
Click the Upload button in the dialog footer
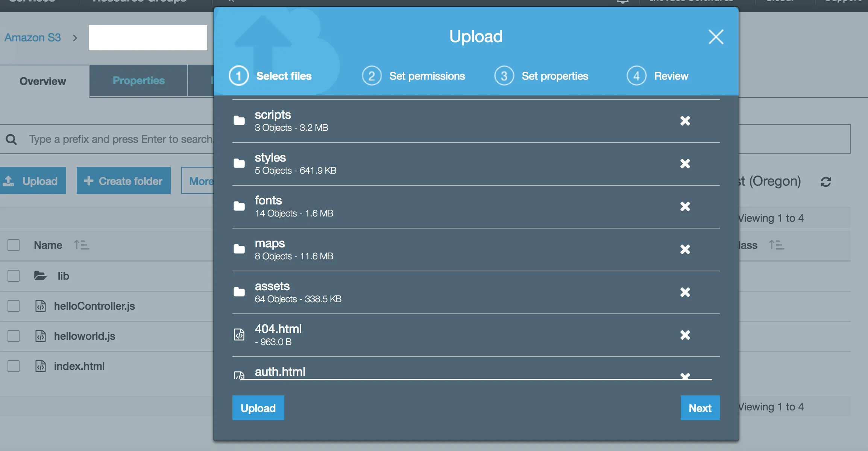[258, 408]
